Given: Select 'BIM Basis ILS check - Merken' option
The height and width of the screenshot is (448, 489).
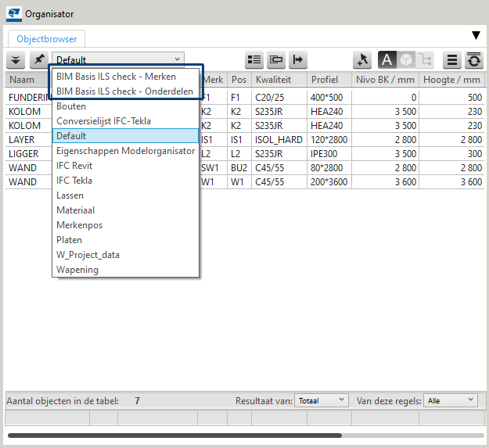Looking at the screenshot, I should point(116,77).
